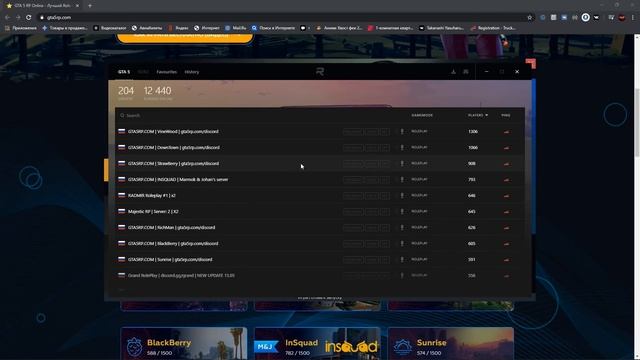Viewport: 640px width, 360px height.
Task: Click the webpage vertical scrollbar
Action: click(x=637, y=122)
